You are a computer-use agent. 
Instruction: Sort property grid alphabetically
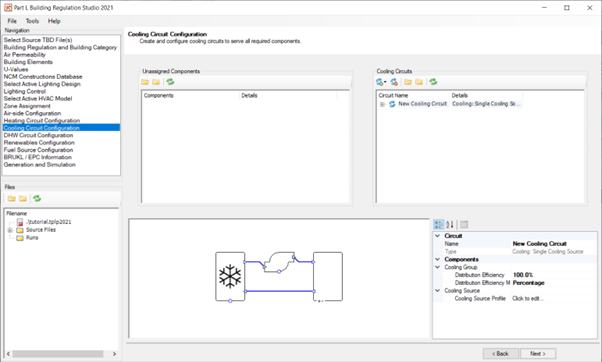[x=450, y=225]
